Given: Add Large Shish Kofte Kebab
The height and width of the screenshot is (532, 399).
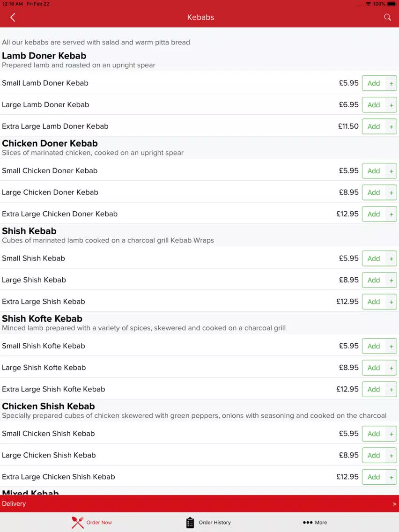Looking at the screenshot, I should tap(374, 368).
